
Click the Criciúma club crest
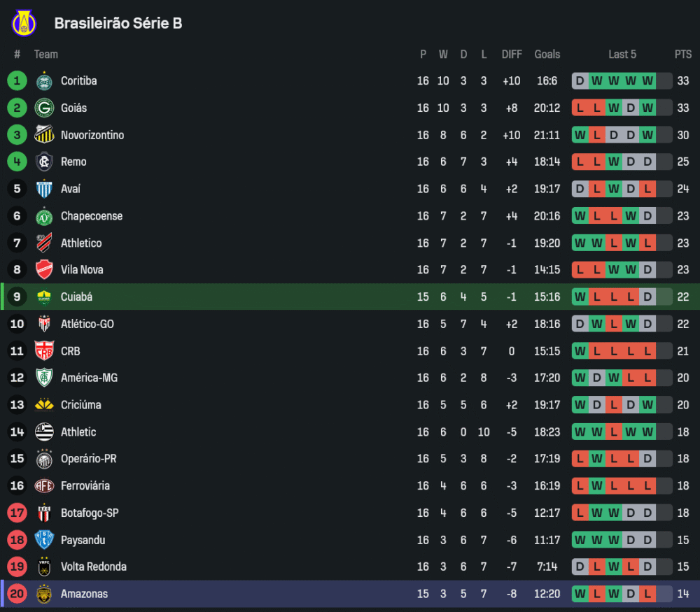[x=44, y=405]
